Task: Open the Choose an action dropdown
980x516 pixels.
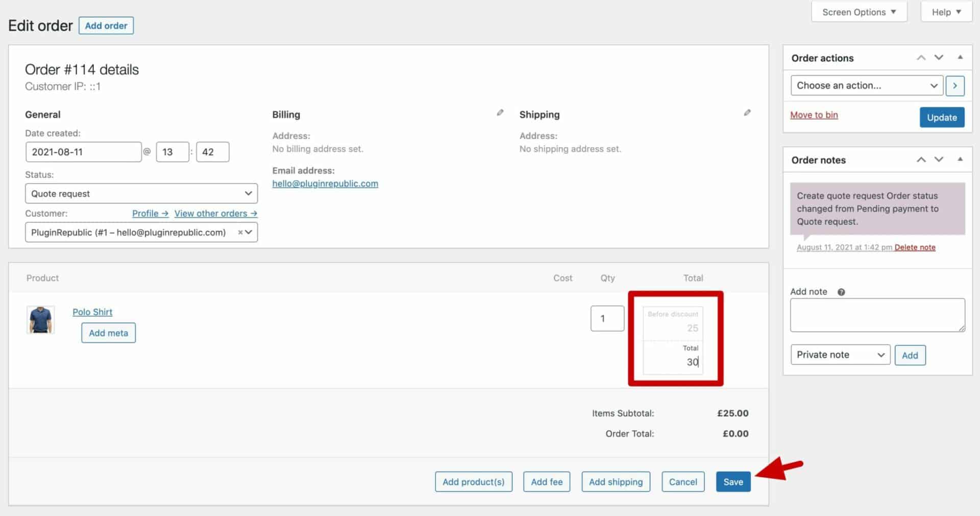Action: 866,85
